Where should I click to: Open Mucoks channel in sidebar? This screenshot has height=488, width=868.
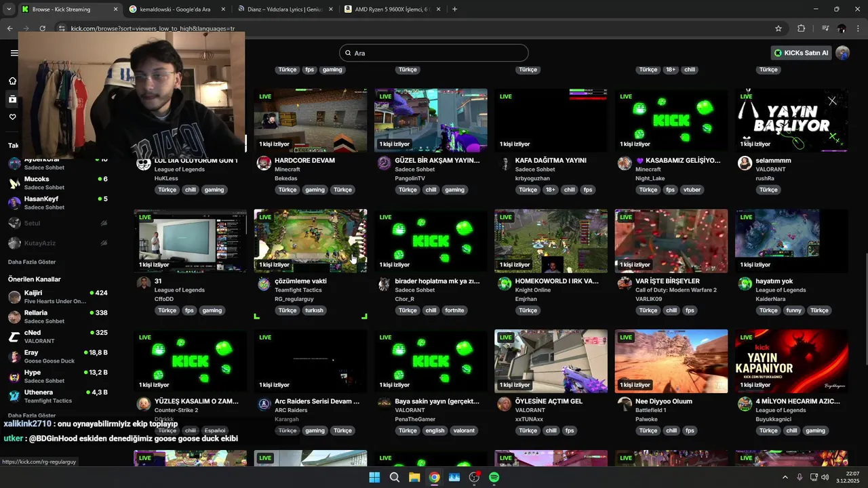58,183
